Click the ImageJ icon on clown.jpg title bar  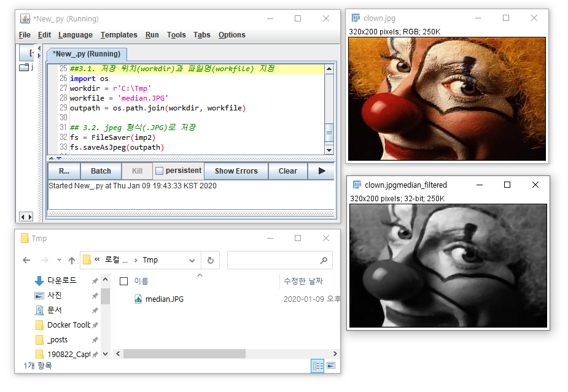355,18
